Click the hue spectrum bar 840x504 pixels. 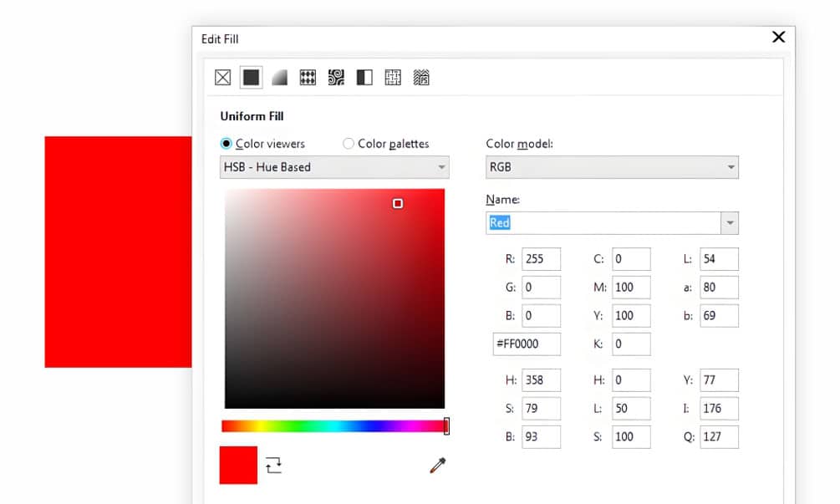333,426
